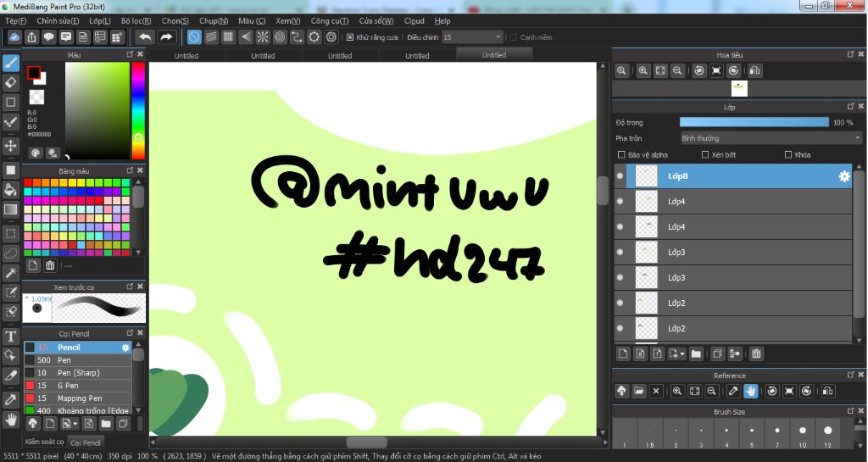Choose brush size 10 preset
This screenshot has height=462, width=868.
(x=802, y=434)
